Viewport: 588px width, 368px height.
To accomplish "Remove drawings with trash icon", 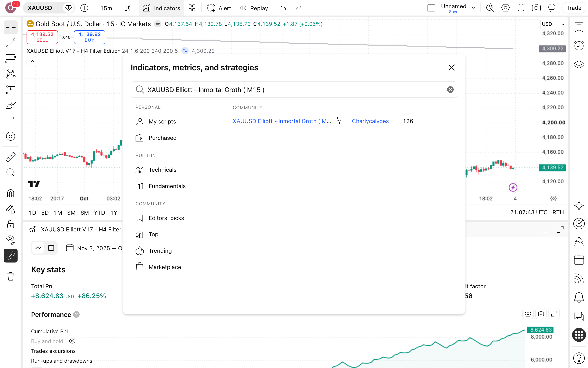I will [x=10, y=276].
